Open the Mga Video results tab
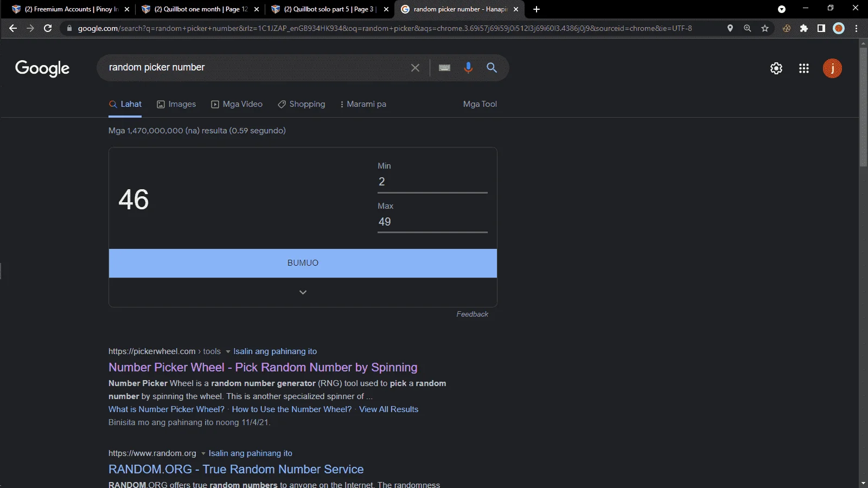The height and width of the screenshot is (488, 868). tap(237, 104)
